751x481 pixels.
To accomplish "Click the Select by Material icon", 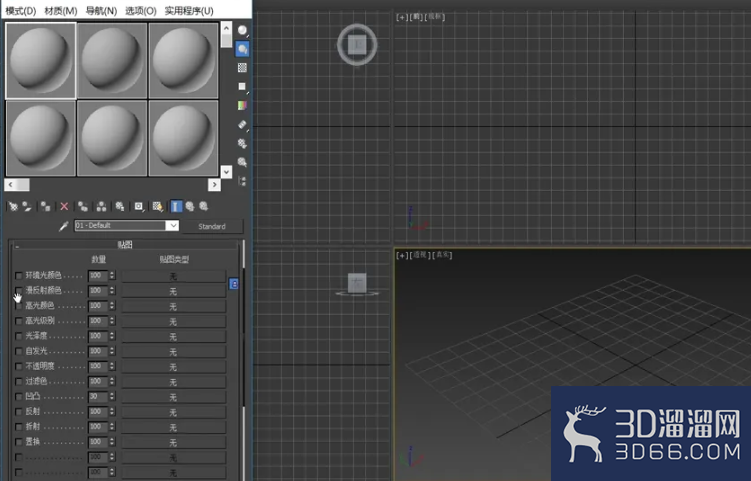I will [242, 162].
